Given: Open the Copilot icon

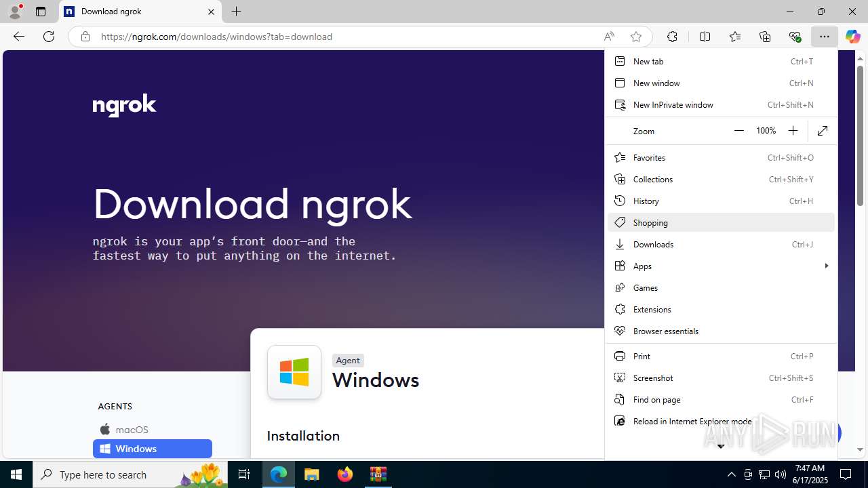Looking at the screenshot, I should 852,37.
